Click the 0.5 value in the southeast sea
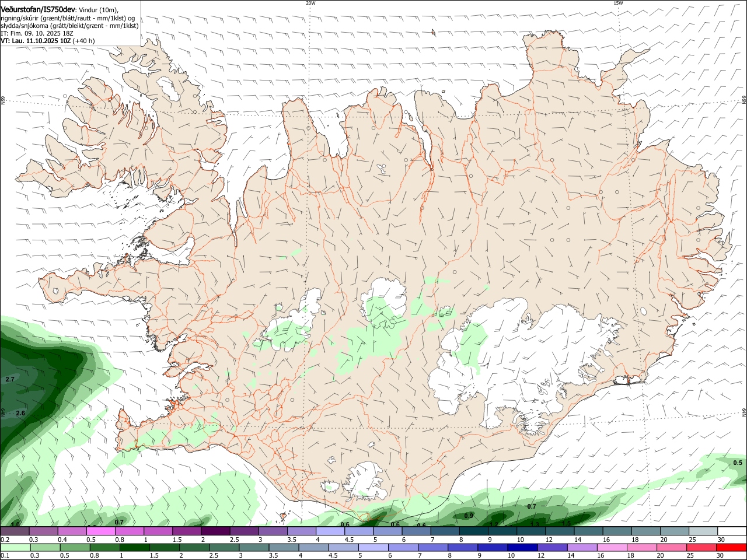Viewport: 747px width, 560px height. pos(738,463)
